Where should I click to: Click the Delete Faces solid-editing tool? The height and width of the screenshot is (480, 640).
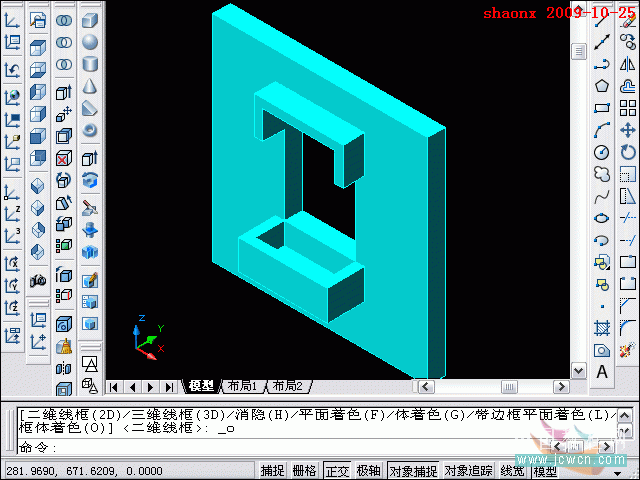[64, 158]
